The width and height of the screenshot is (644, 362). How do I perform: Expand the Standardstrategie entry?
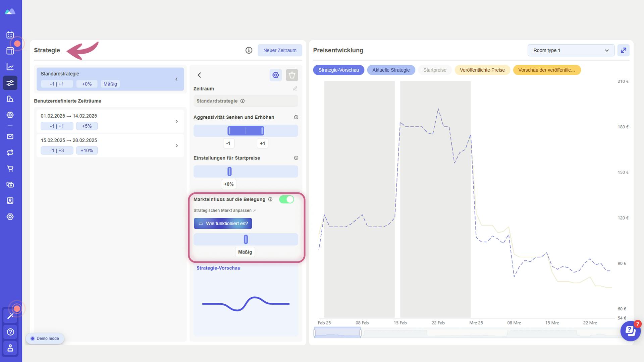tap(176, 79)
